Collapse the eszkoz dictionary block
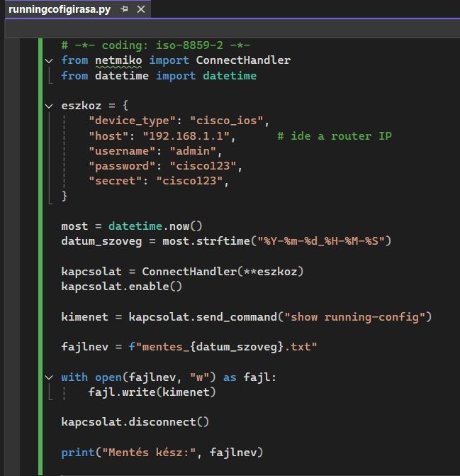This screenshot has width=460, height=476. click(49, 106)
